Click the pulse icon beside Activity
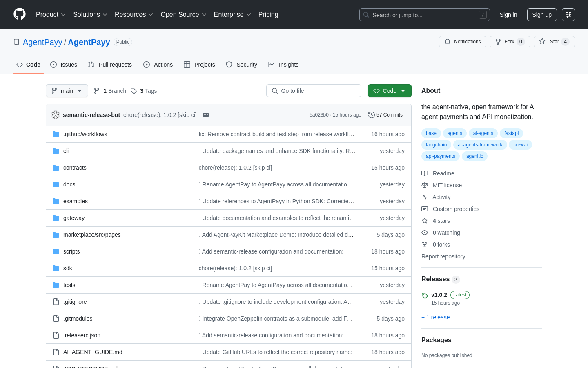Viewport: 588px width, 368px height. click(425, 197)
